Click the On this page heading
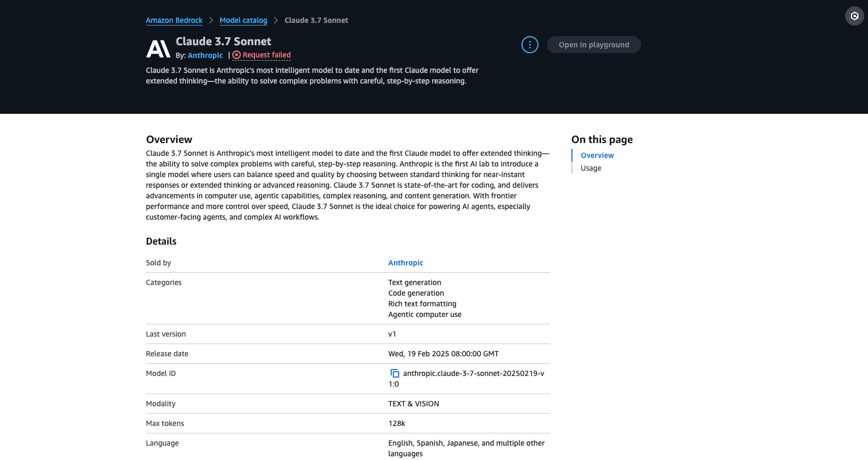Screen dimensions: 868x460 602,139
